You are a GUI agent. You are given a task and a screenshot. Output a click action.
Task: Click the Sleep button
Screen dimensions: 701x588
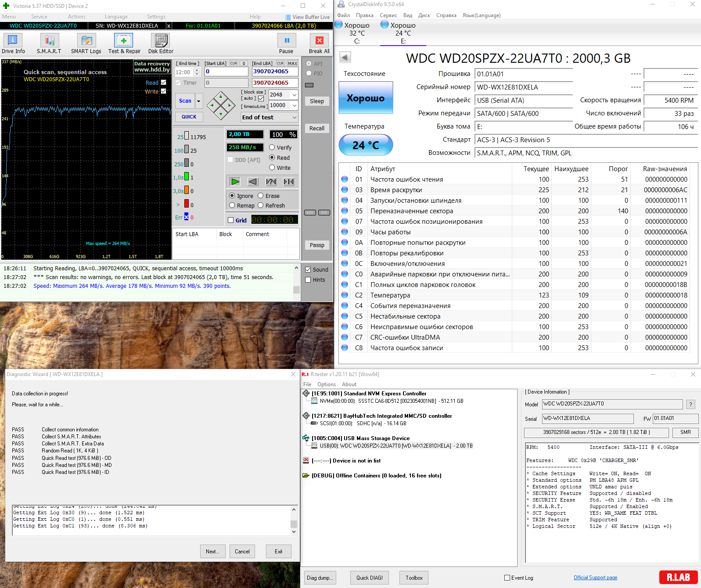(x=317, y=101)
